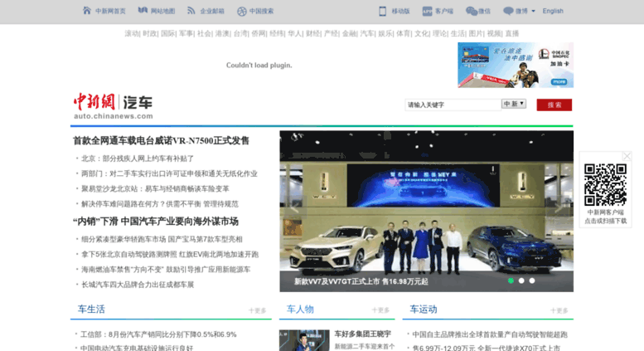The image size is (644, 351).
Task: Click +更多 beside 车生活
Action: tap(258, 310)
